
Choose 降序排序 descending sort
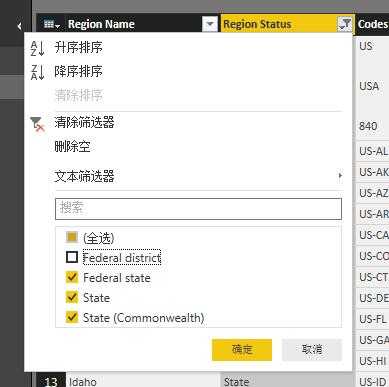[x=78, y=71]
